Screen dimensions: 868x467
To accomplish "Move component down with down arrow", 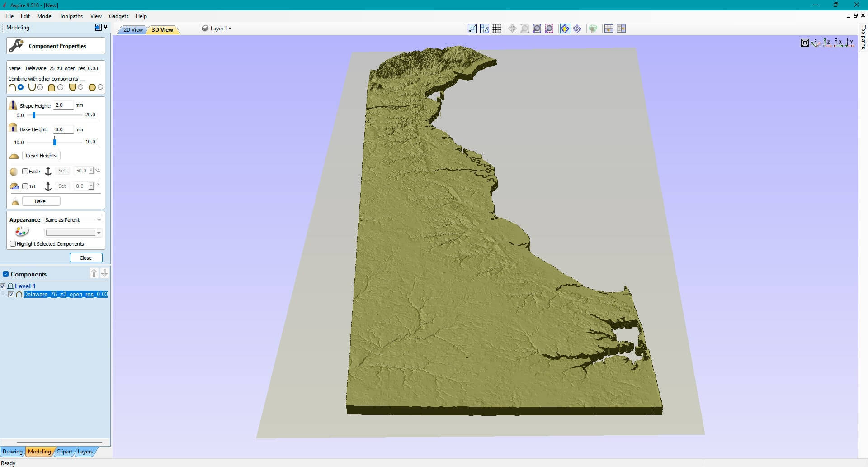I will coord(104,273).
